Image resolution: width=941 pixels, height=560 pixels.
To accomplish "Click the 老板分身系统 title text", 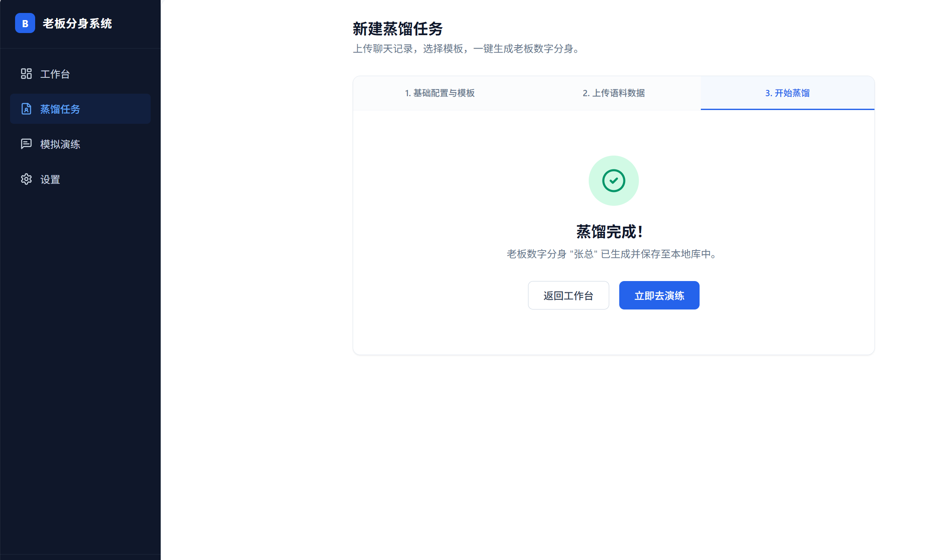I will click(x=77, y=23).
